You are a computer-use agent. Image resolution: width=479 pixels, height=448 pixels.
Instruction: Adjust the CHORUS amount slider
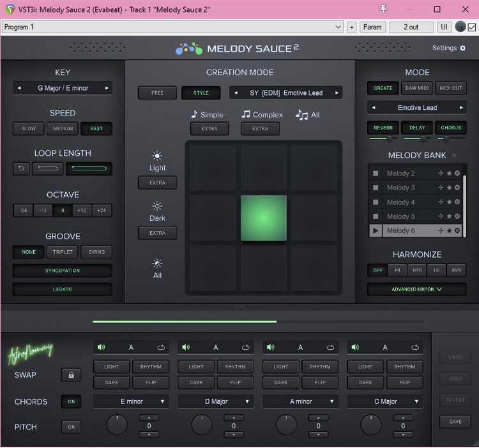pos(451,138)
